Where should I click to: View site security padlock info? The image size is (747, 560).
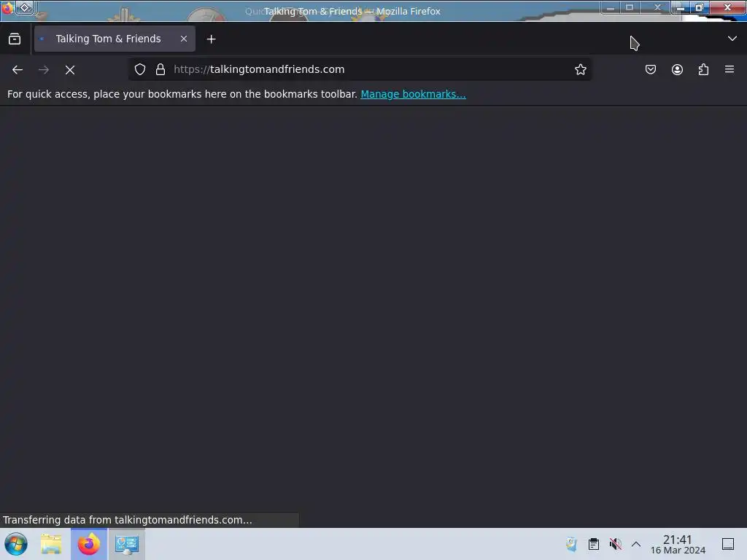160,69
